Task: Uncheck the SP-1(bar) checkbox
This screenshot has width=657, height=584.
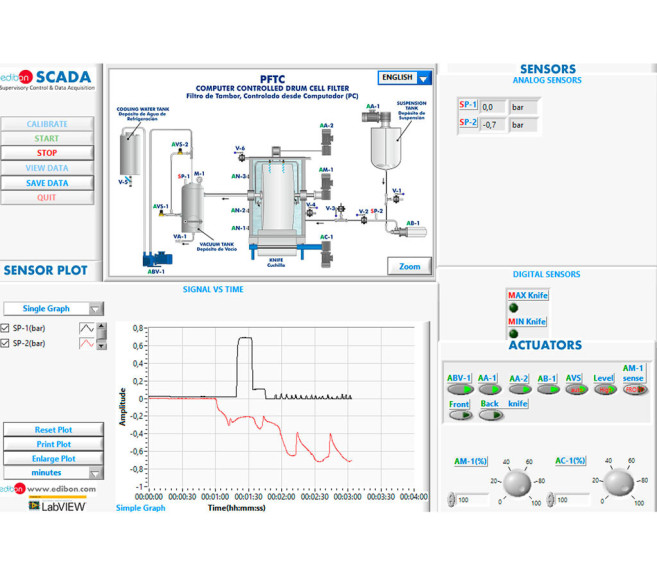Action: pyautogui.click(x=7, y=328)
